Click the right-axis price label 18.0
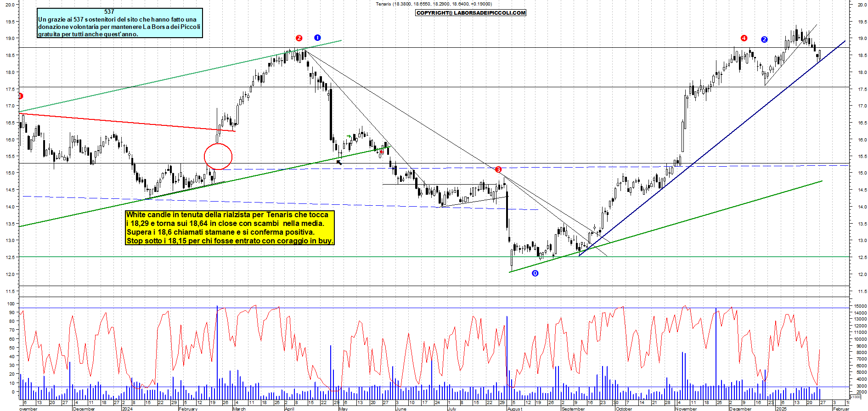Screen dimensions: 868x411 pos(862,72)
